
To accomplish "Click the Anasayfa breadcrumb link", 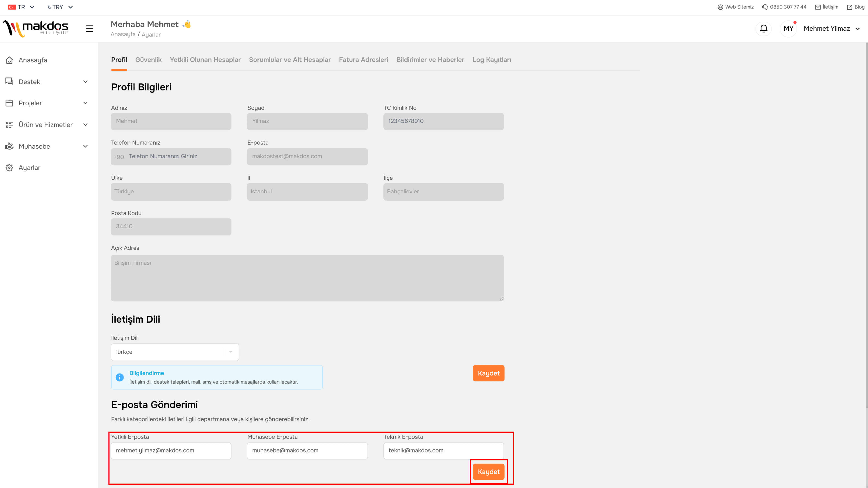I will [x=123, y=34].
